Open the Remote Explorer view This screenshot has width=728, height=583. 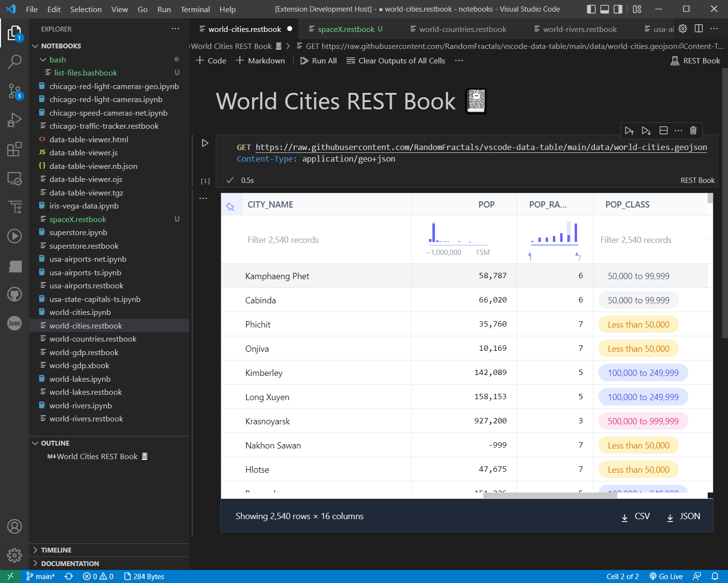click(15, 179)
